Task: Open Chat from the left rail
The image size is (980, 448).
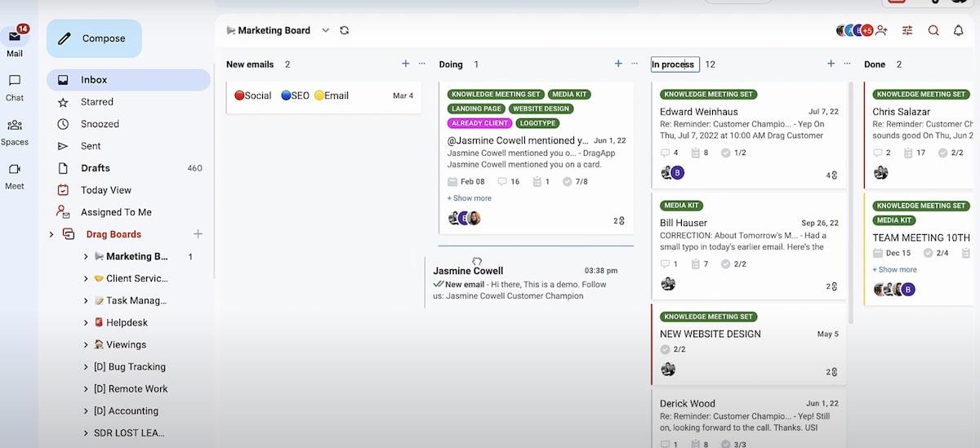Action: pyautogui.click(x=15, y=87)
